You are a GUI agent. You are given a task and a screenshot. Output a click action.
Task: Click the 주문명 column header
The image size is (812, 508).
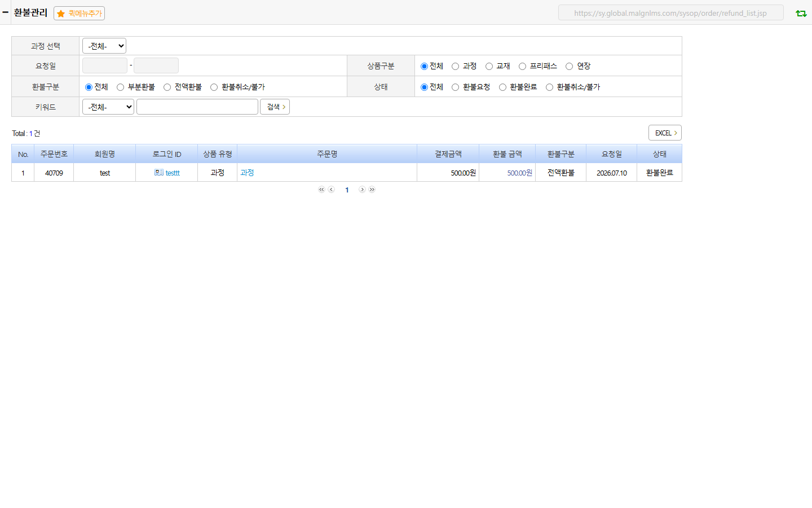tap(327, 154)
